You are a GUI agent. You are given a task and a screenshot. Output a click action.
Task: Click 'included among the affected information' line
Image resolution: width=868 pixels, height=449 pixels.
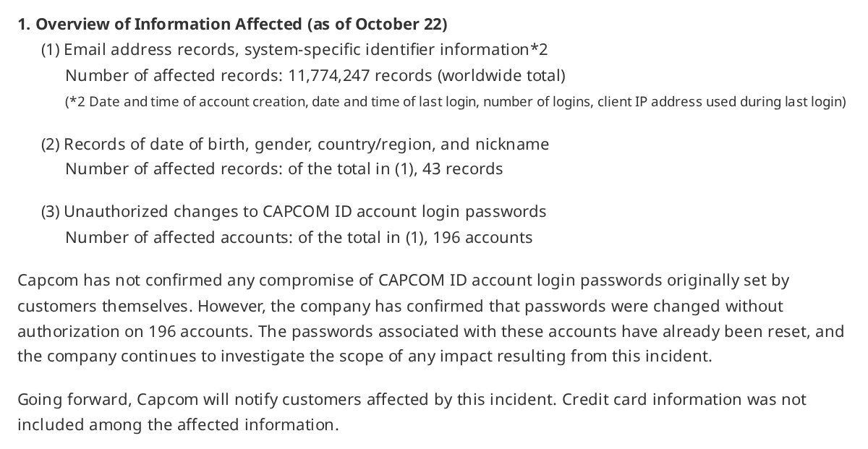coord(178,424)
